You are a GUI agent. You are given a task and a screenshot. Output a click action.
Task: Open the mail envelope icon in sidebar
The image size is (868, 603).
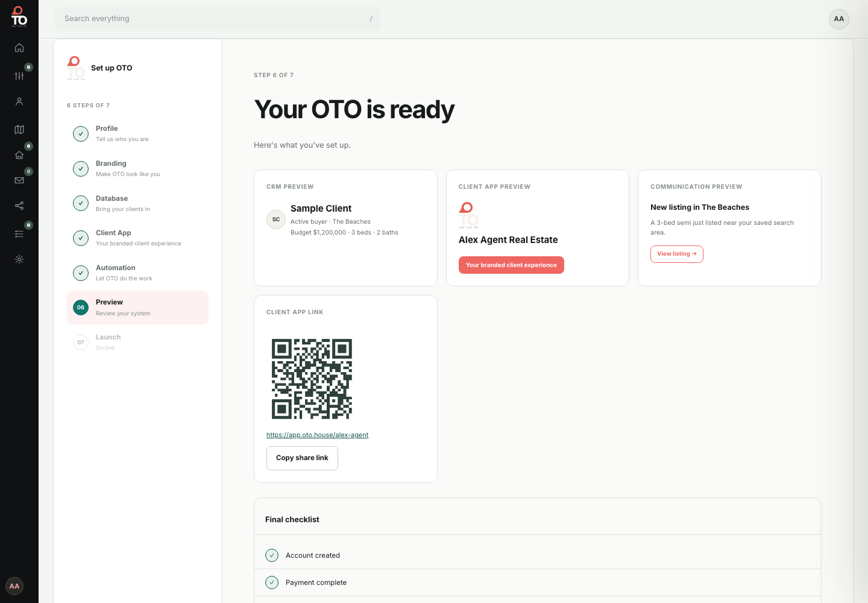pyautogui.click(x=19, y=180)
